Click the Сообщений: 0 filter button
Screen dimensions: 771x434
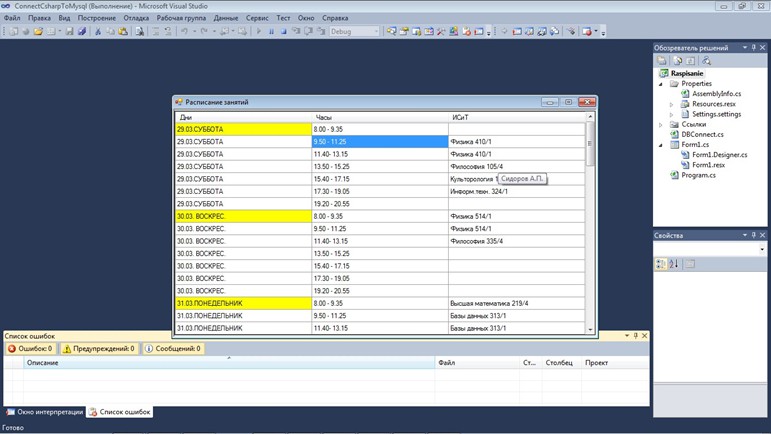[x=173, y=348]
